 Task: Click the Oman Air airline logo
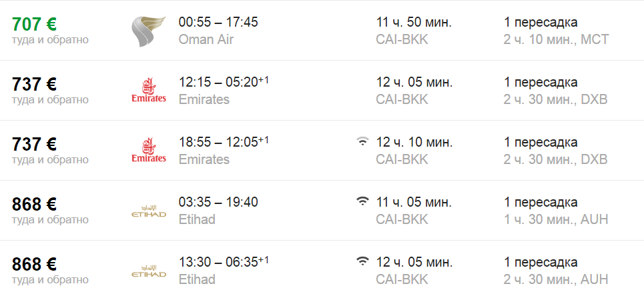[x=147, y=31]
